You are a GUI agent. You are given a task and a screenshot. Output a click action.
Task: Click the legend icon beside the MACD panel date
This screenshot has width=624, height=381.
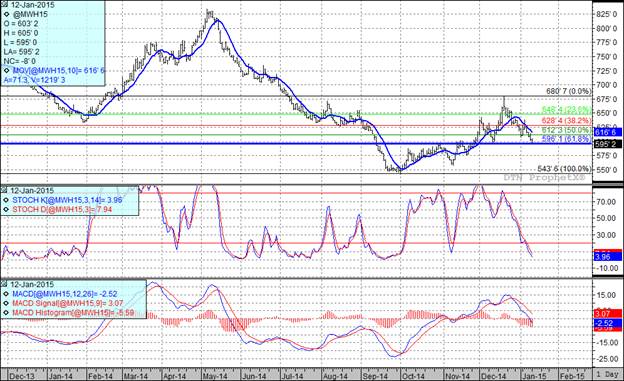point(4,284)
